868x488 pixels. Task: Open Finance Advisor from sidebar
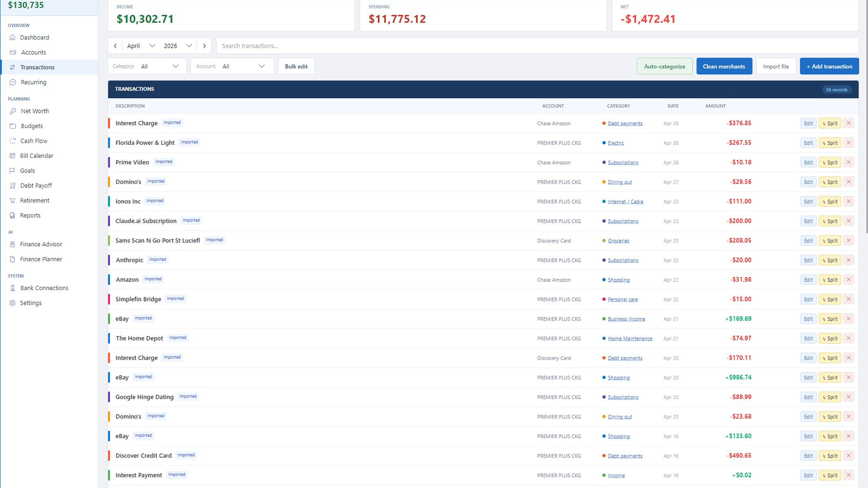tap(49, 245)
